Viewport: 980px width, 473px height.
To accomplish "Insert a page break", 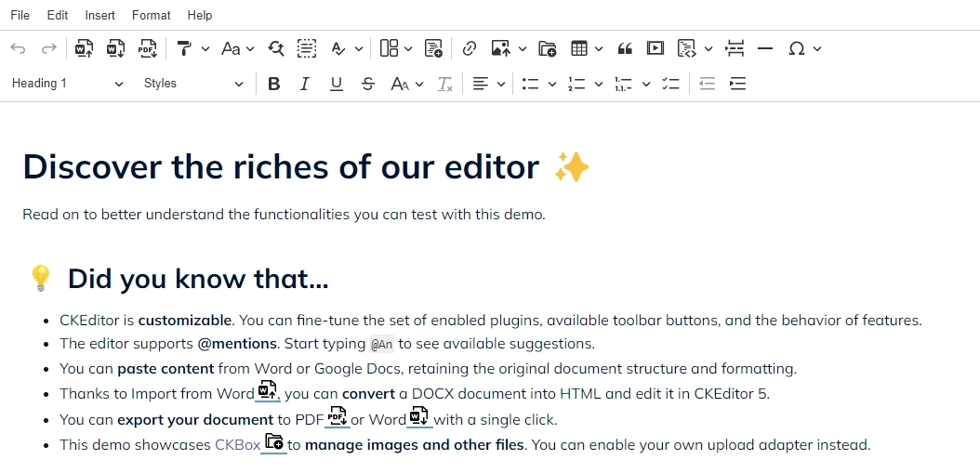I will click(x=735, y=48).
